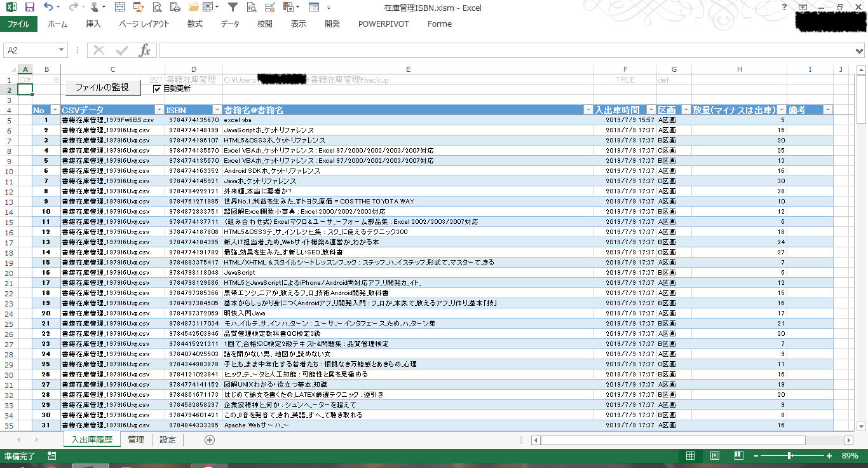Toggle the 自動更新 checkbox

tap(157, 89)
